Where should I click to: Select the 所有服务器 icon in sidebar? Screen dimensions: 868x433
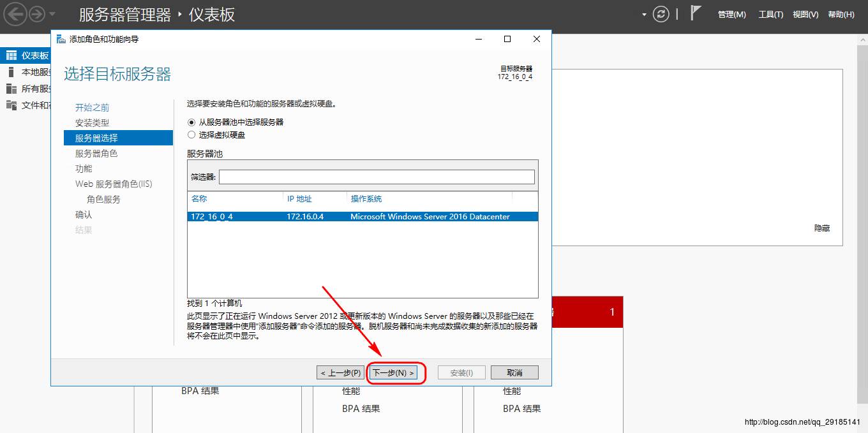pos(11,89)
